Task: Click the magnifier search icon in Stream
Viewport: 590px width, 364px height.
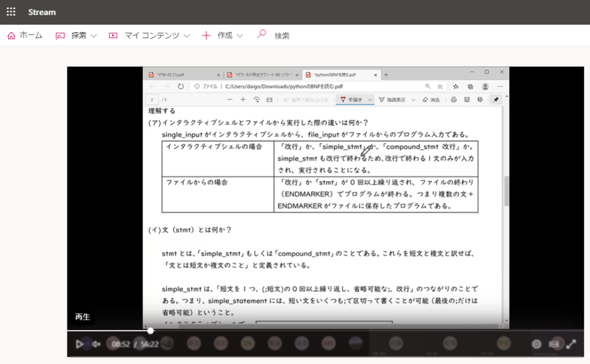Action: pos(262,35)
